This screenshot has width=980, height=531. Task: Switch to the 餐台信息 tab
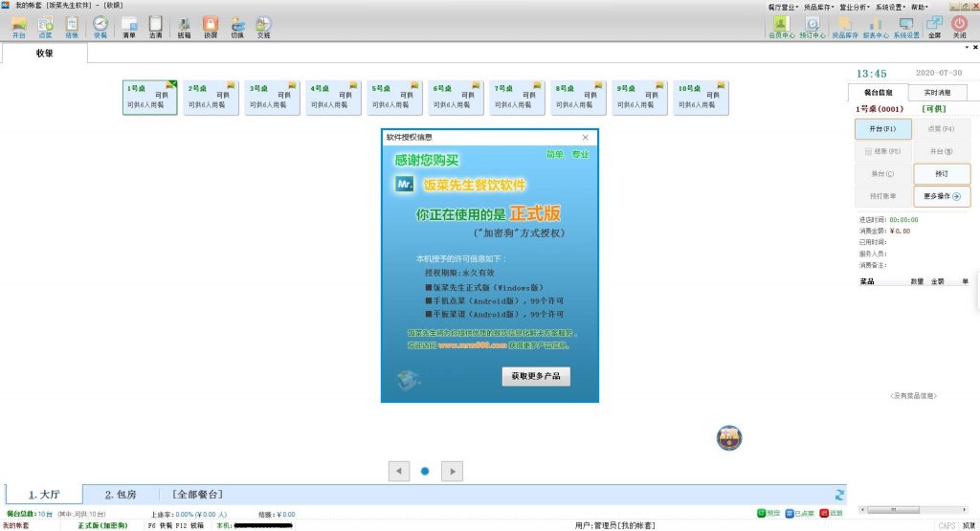coord(879,93)
